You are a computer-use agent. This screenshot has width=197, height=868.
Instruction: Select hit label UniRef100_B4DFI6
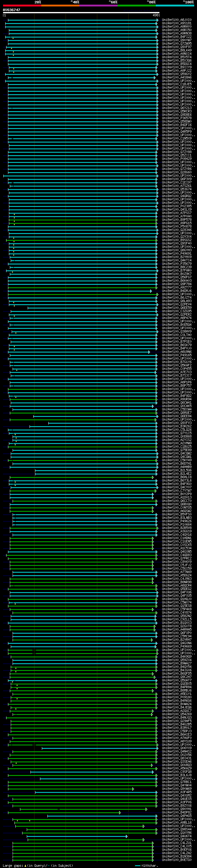tap(177, 125)
